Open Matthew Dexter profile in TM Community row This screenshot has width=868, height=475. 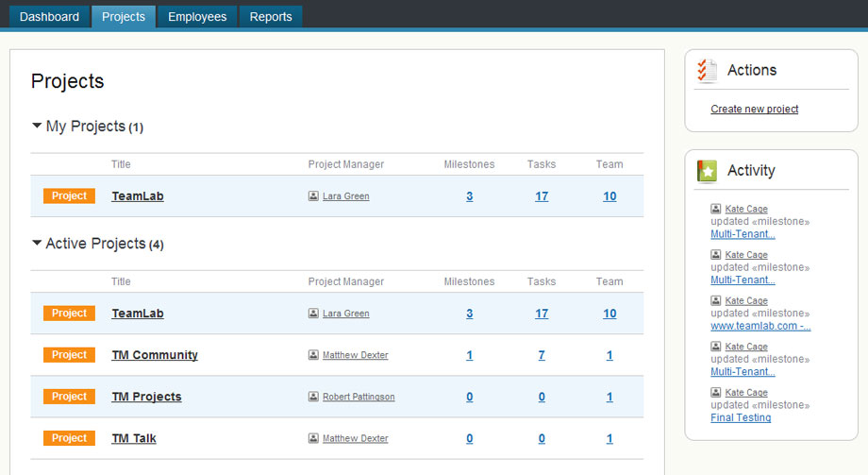tap(356, 355)
